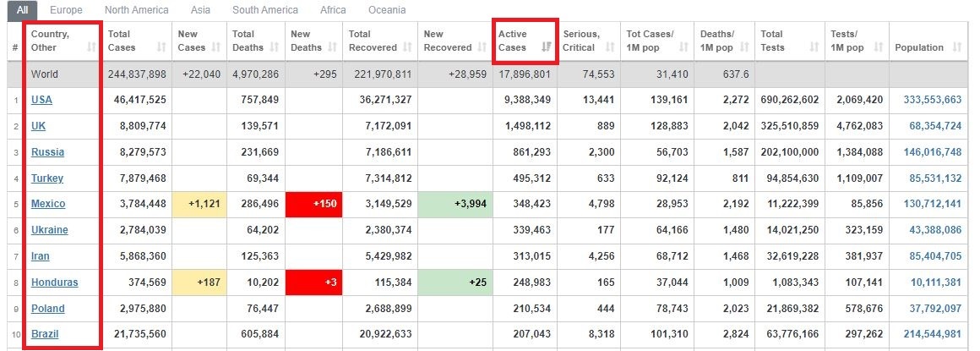Open the Honduras country link

(x=54, y=282)
